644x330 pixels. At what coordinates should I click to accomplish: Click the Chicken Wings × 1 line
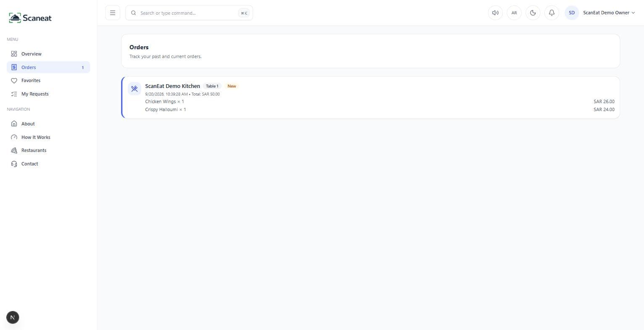click(164, 101)
